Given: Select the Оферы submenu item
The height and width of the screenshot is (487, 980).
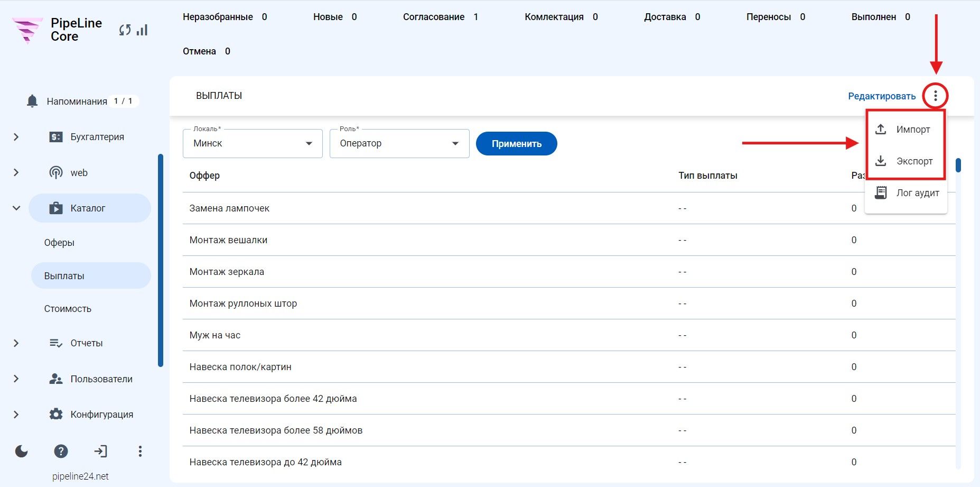Looking at the screenshot, I should point(59,243).
